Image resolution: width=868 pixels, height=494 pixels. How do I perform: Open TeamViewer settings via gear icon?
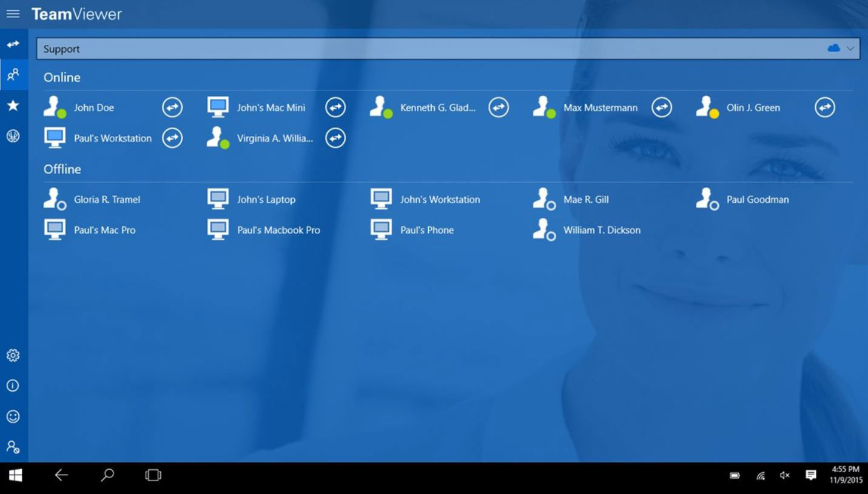13,356
